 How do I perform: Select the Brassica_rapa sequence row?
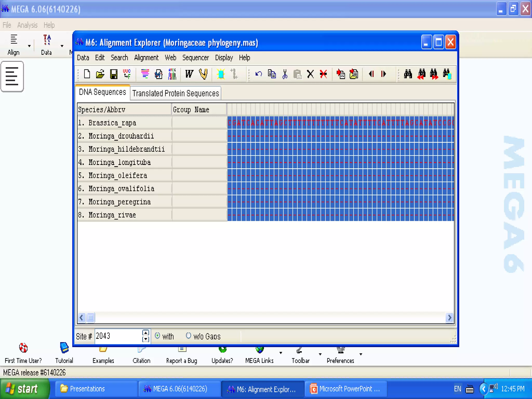124,123
